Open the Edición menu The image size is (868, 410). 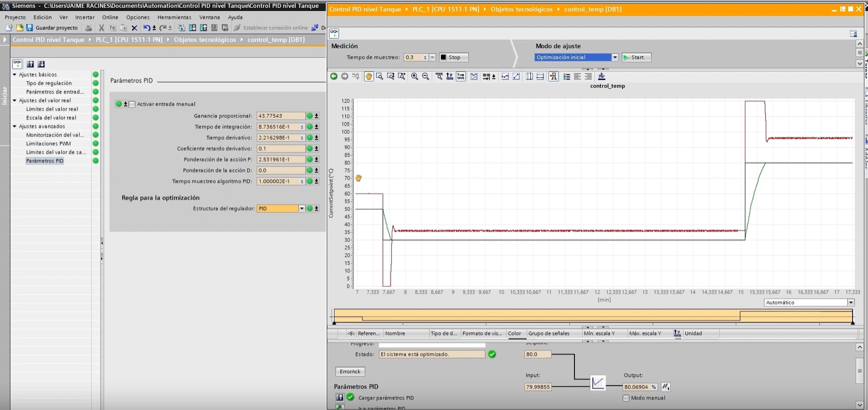point(43,17)
